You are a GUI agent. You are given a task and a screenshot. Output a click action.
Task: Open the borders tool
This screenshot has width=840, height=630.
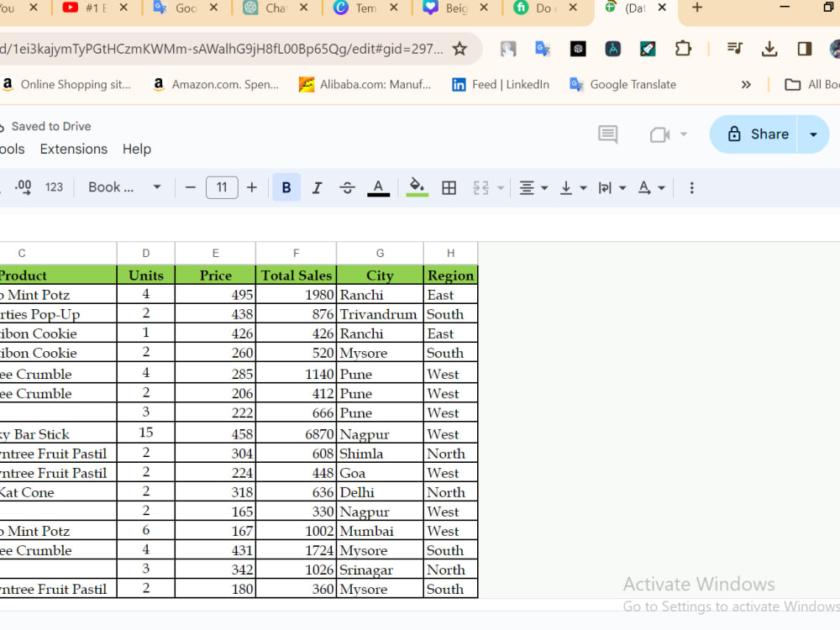pos(449,187)
